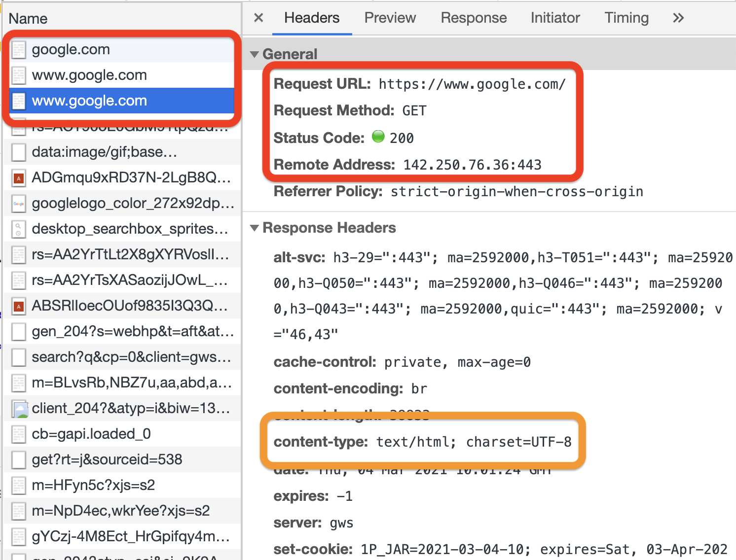
Task: Click the content-type value text/html; charset=UTF-8
Action: click(474, 442)
